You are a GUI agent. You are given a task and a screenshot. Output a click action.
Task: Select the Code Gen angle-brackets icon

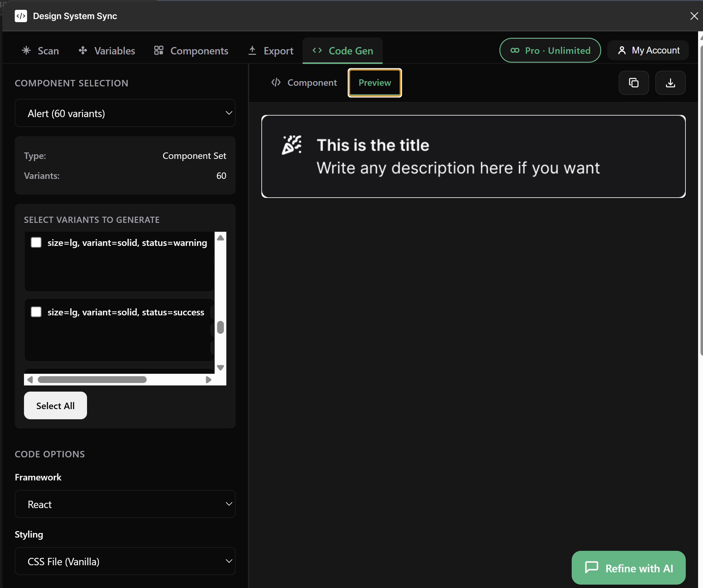click(317, 50)
